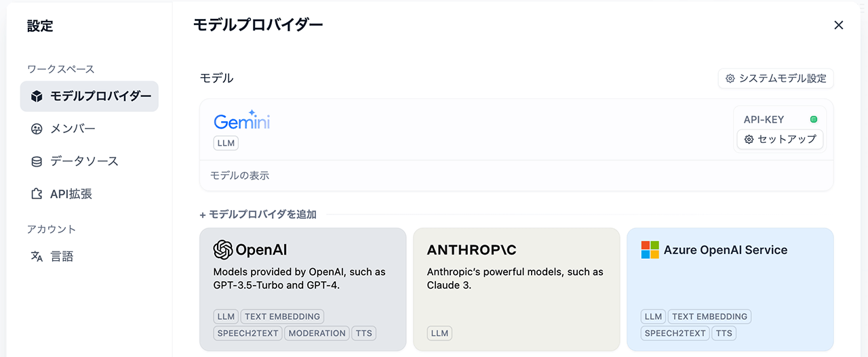This screenshot has height=357, width=868.
Task: Expand the モデルプロバイダを追加 section
Action: [x=258, y=214]
